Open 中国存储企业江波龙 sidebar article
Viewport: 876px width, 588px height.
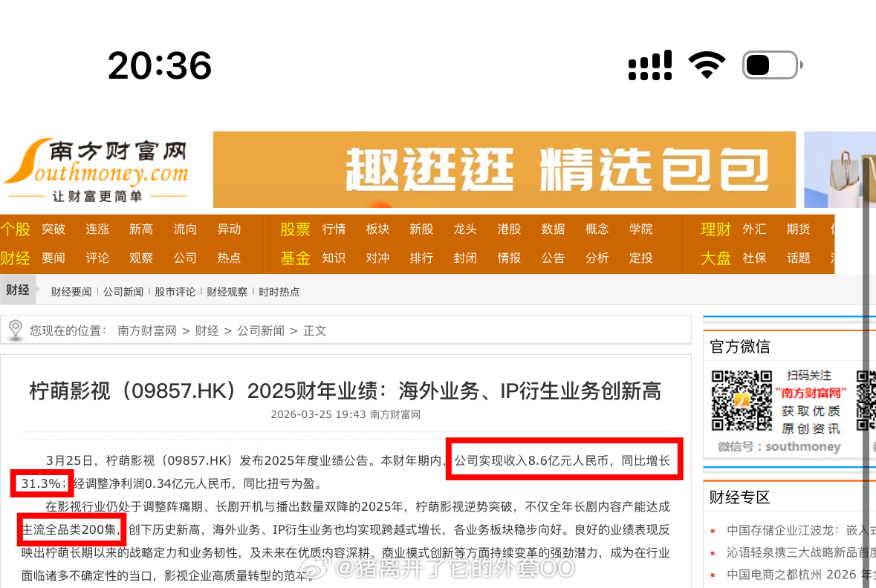pyautogui.click(x=801, y=530)
